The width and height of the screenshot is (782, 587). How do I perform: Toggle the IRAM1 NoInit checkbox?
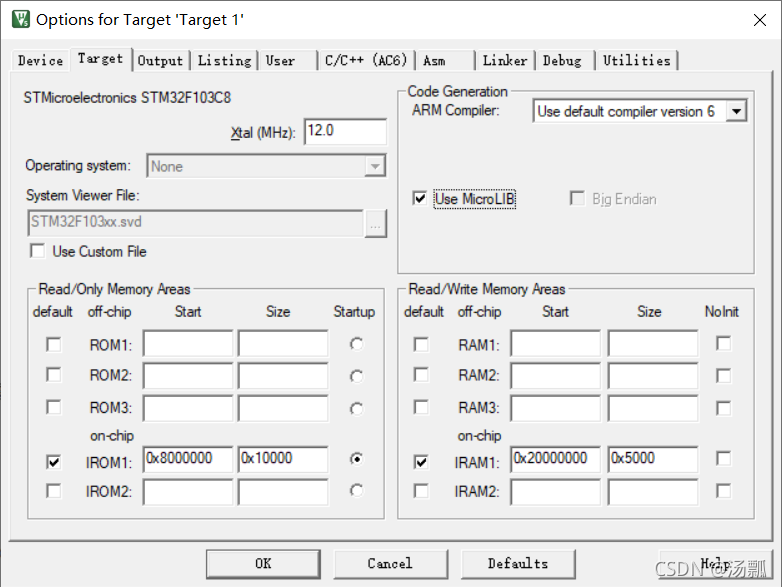coord(723,458)
